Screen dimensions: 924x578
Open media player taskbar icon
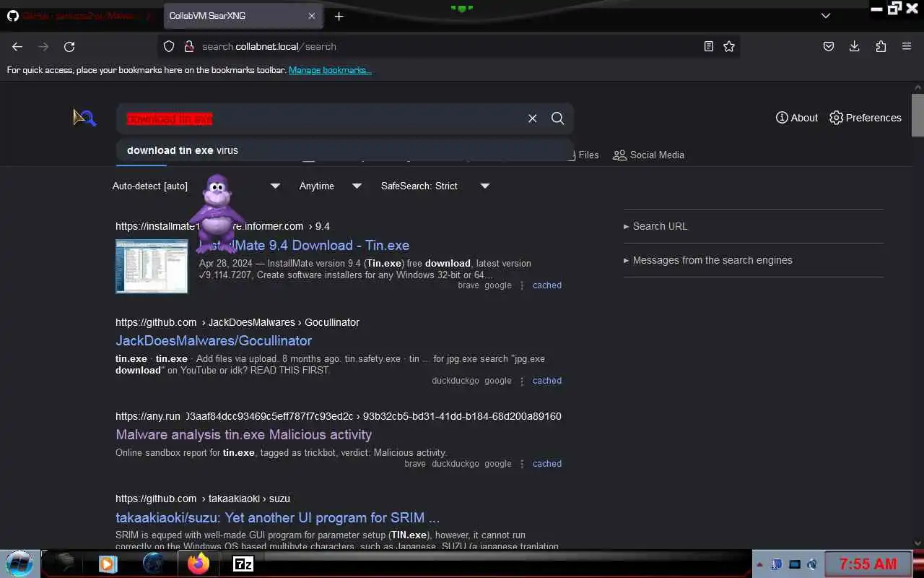[108, 564]
